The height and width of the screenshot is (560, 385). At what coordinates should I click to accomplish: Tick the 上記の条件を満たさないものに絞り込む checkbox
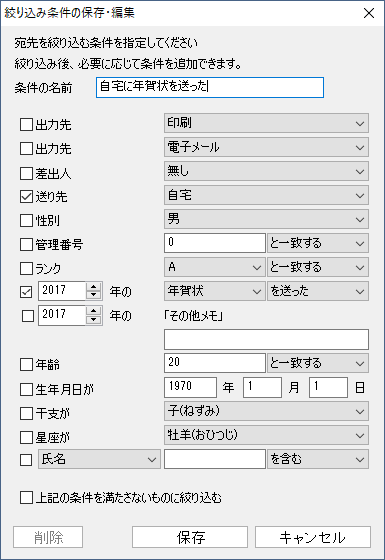pyautogui.click(x=26, y=498)
